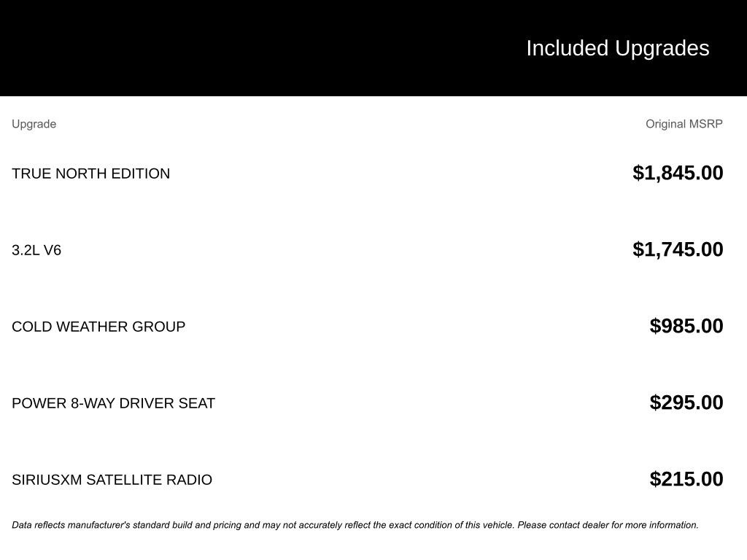747x560 pixels.
Task: Select the "Upgrade" column header
Action: pyautogui.click(x=34, y=124)
